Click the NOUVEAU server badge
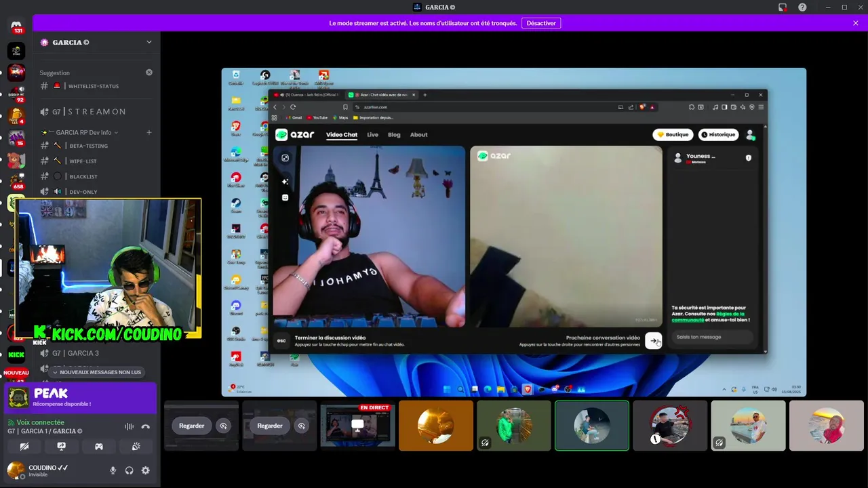The height and width of the screenshot is (488, 868). pyautogui.click(x=16, y=373)
